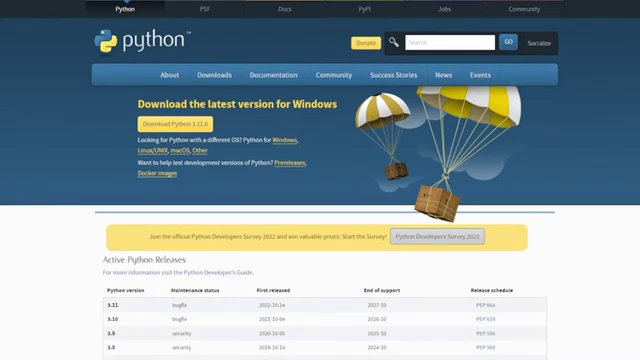Open the Community navigation menu item
640x360 pixels.
[x=333, y=75]
